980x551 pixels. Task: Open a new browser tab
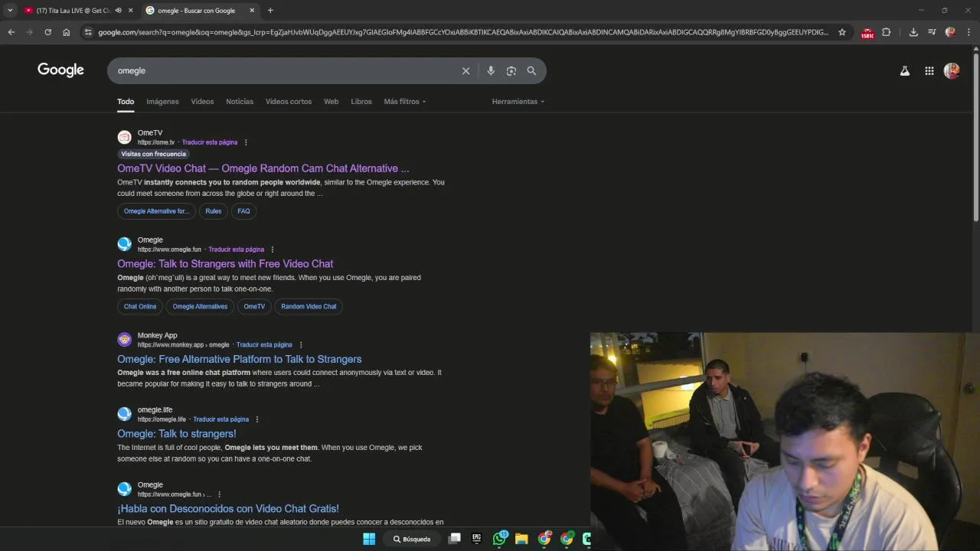(270, 11)
